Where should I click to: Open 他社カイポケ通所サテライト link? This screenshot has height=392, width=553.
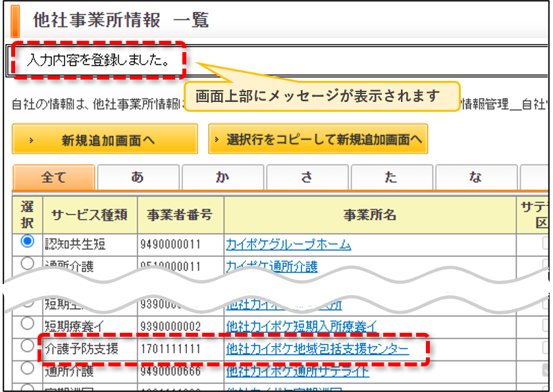(298, 371)
